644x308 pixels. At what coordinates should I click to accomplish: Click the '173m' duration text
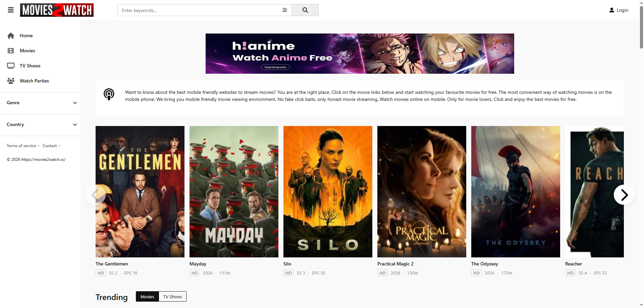point(506,273)
